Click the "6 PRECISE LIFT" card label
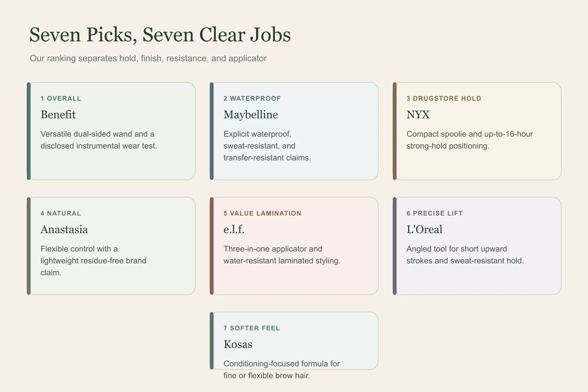This screenshot has width=588, height=392. 434,213
